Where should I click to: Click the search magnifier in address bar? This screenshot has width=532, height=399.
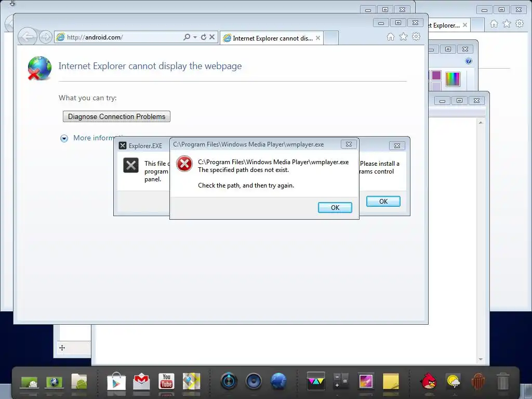click(x=187, y=37)
